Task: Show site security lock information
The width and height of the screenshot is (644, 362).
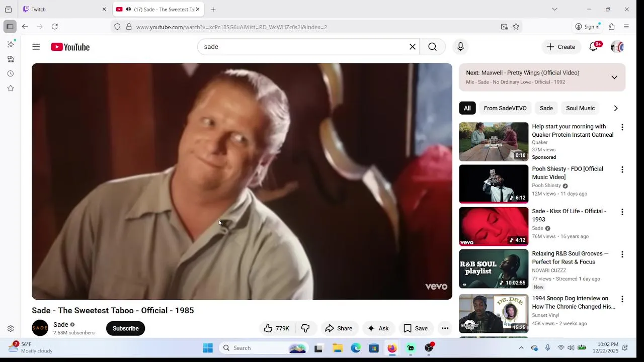Action: 129,27
